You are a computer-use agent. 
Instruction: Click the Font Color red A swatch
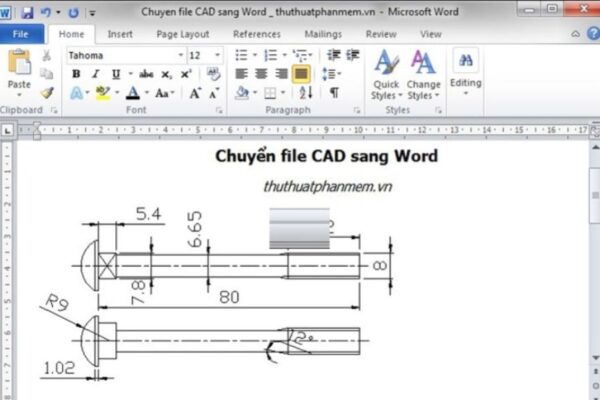(x=132, y=93)
